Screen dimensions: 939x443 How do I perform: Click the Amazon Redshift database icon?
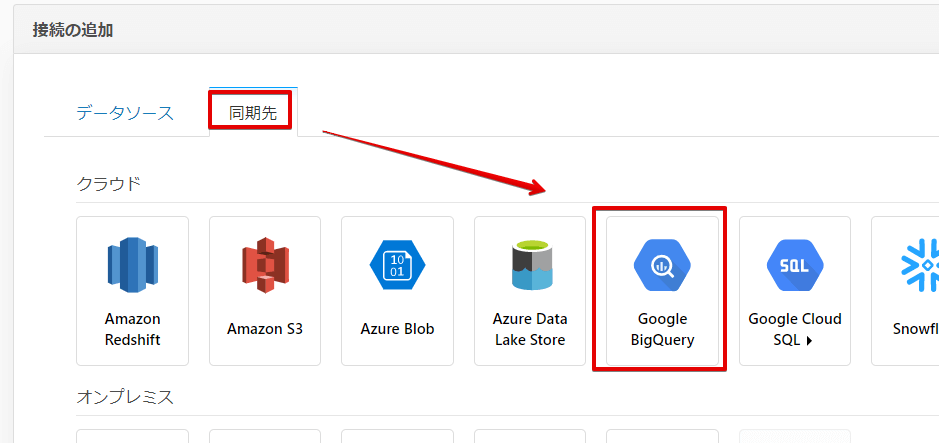(x=132, y=265)
